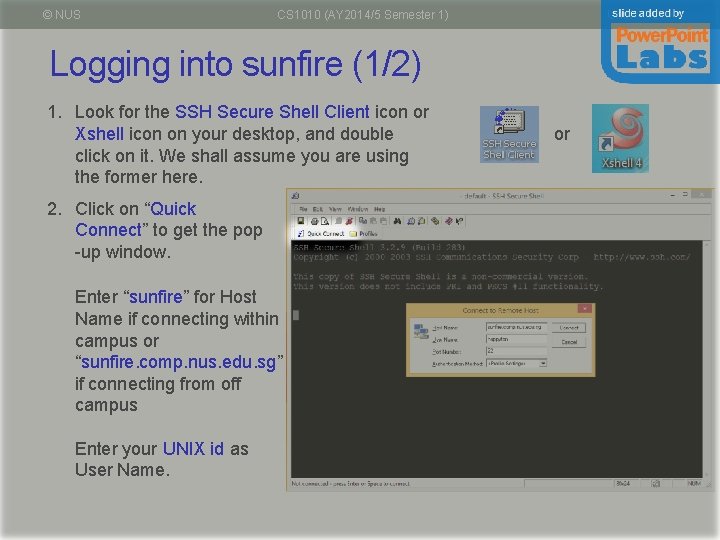Open Print Preview from SSH toolbar

point(325,221)
